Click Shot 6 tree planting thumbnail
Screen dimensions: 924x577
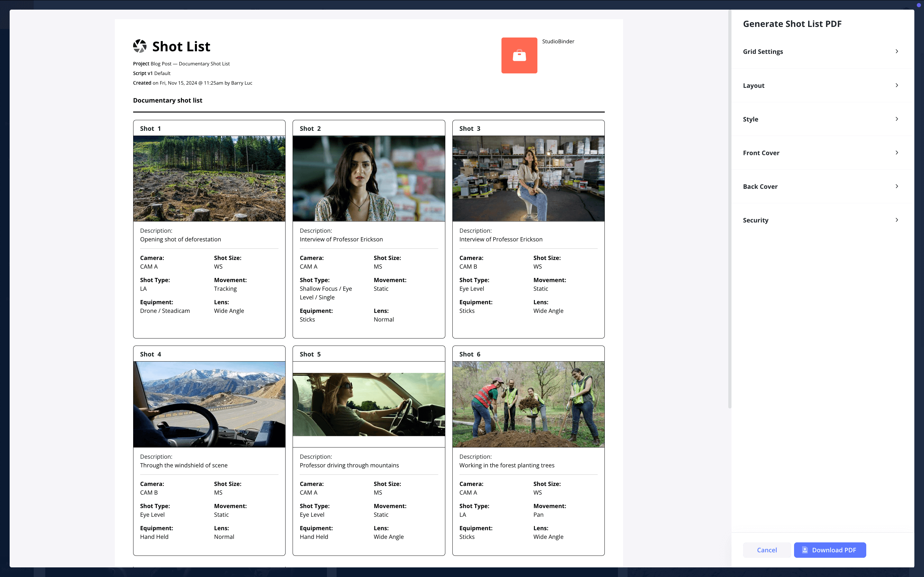click(528, 404)
